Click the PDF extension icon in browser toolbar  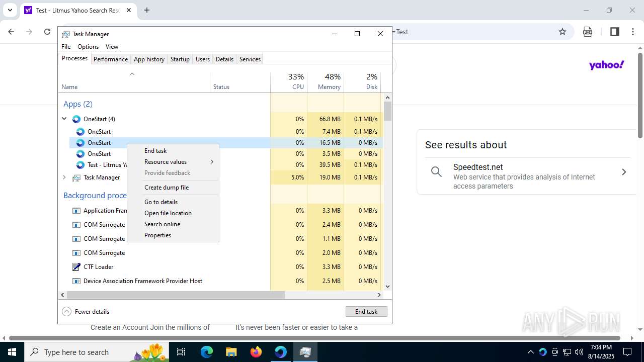588,32
